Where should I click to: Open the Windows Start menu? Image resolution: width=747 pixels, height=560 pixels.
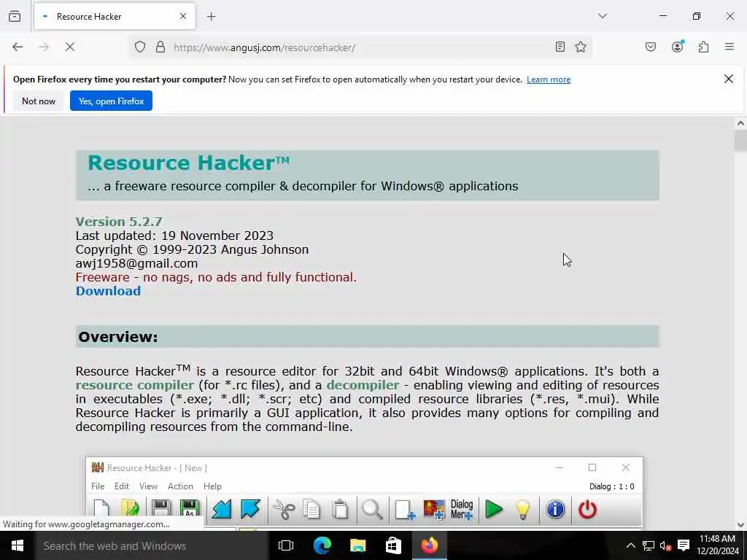pos(18,545)
